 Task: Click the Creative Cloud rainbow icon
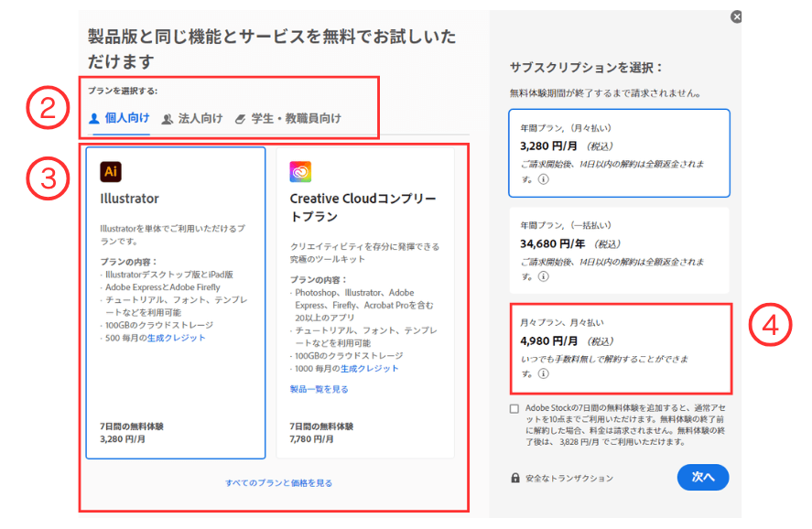point(301,171)
